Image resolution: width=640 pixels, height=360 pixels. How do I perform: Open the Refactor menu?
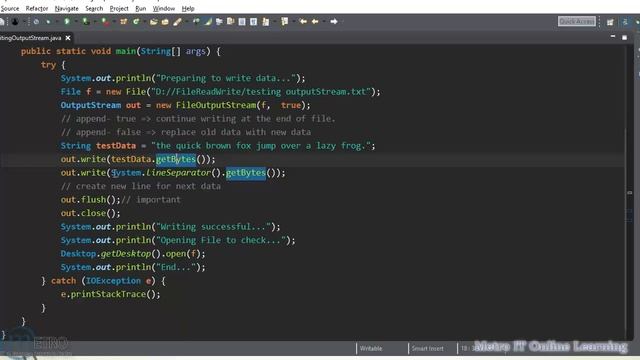(x=37, y=8)
